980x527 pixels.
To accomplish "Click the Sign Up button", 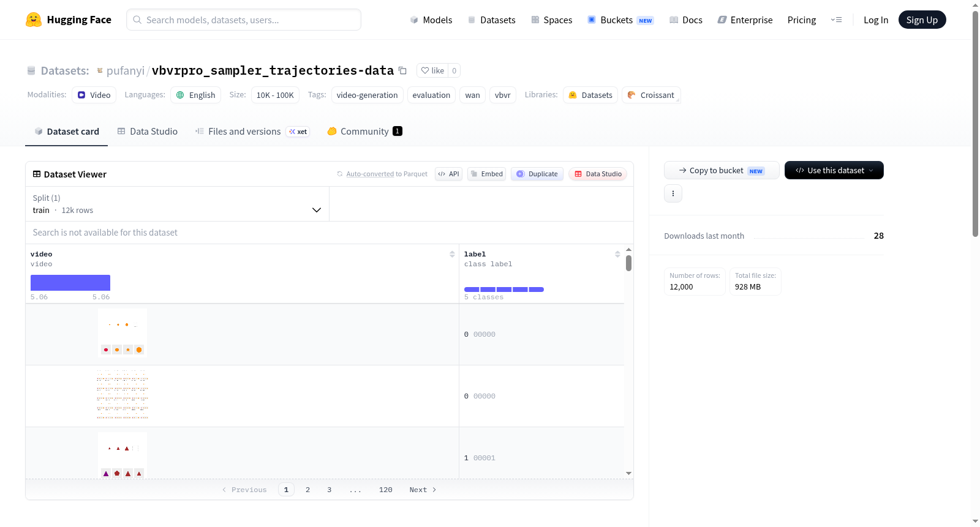I will [922, 20].
